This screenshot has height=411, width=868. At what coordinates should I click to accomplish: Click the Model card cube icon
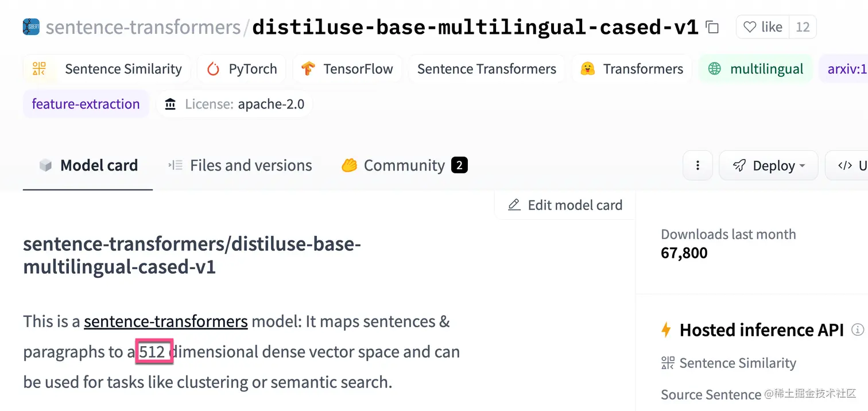(x=45, y=165)
